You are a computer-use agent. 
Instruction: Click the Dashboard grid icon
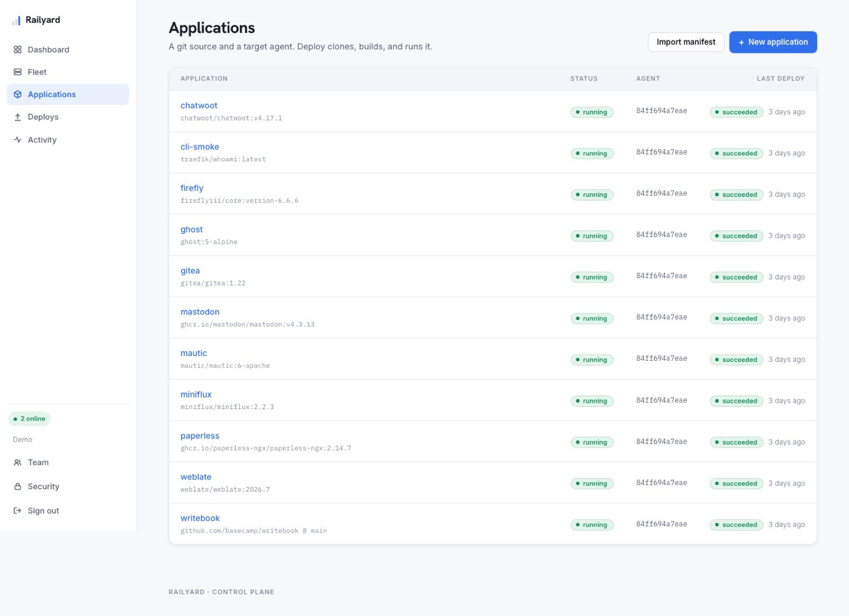tap(18, 49)
